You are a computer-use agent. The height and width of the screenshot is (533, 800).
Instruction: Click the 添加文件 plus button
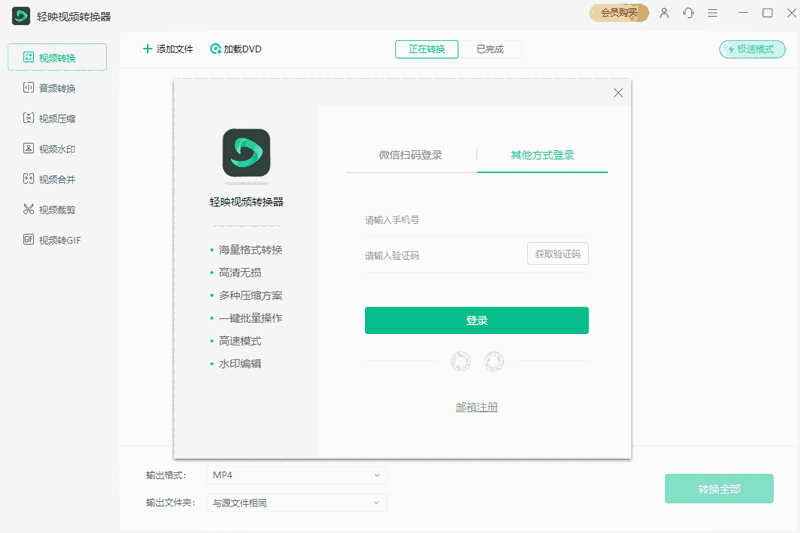point(167,49)
